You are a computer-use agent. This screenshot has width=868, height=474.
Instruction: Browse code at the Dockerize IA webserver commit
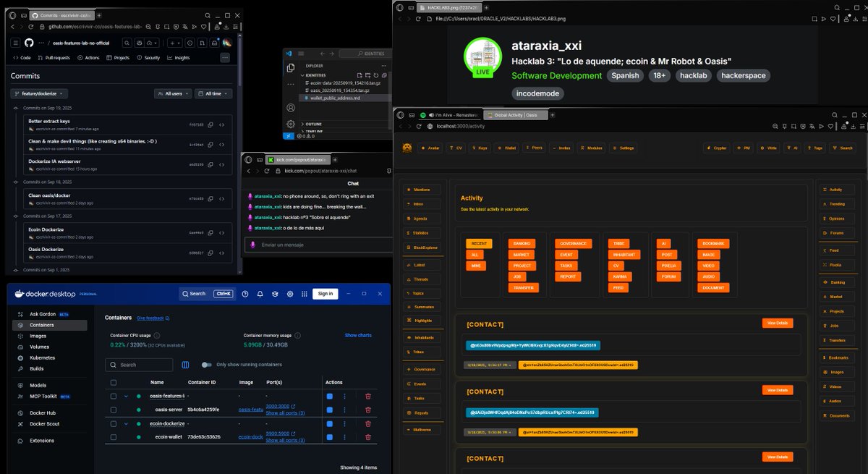click(x=222, y=164)
